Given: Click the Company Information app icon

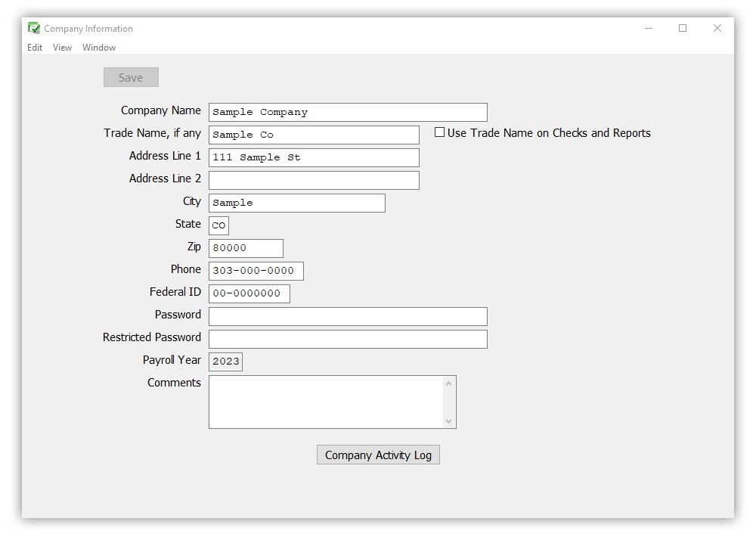Looking at the screenshot, I should [33, 28].
